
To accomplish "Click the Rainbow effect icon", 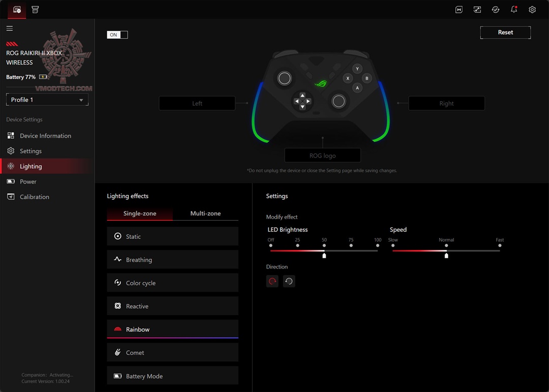I will [x=118, y=329].
